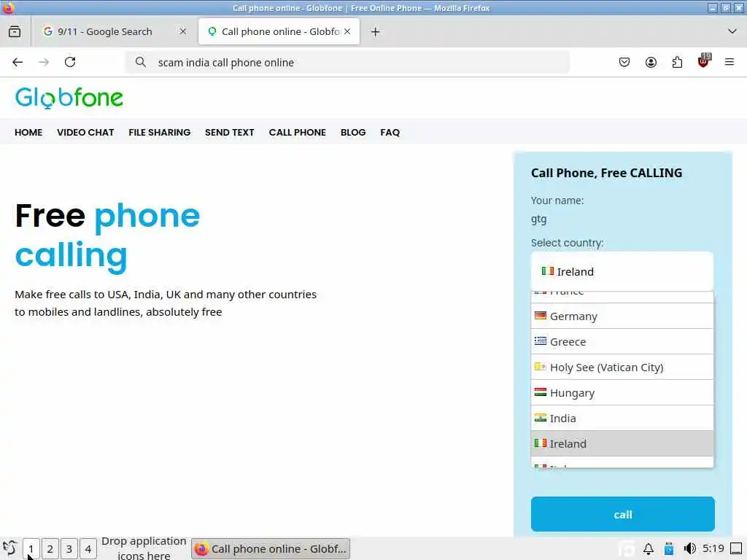Click the Your name field containing gtg
747x560 pixels.
point(622,219)
